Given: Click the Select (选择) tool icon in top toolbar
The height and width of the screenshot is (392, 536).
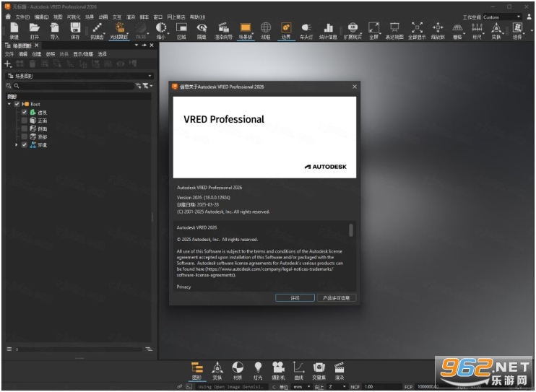Looking at the screenshot, I should 517,28.
